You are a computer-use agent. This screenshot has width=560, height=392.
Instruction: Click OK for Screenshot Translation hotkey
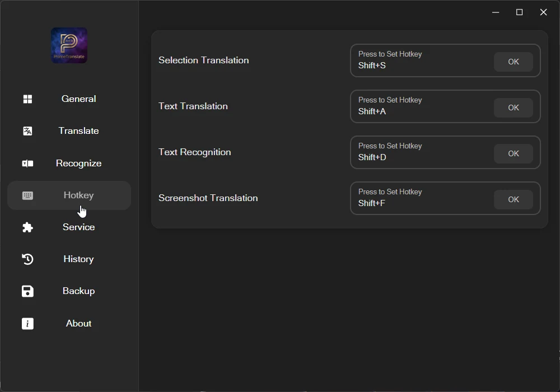(x=513, y=199)
